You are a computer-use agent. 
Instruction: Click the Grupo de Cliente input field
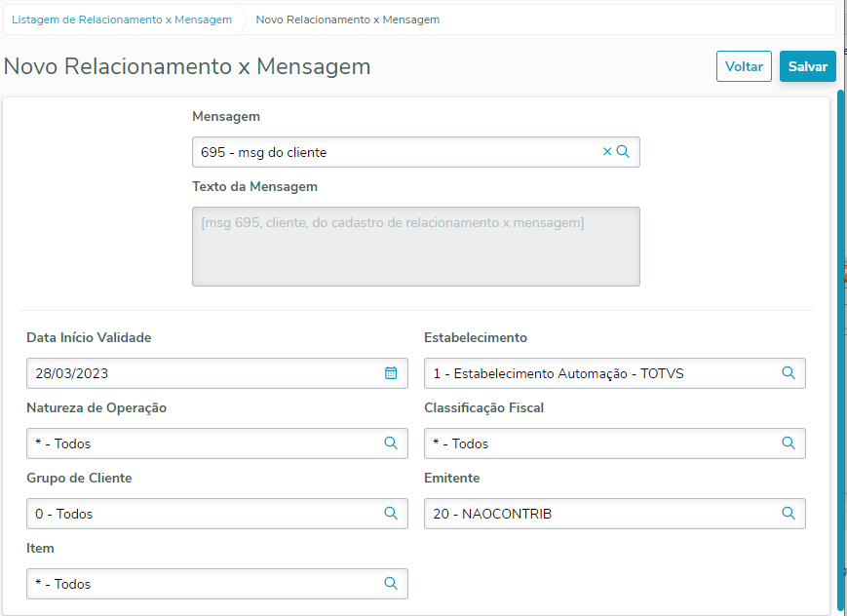point(195,514)
